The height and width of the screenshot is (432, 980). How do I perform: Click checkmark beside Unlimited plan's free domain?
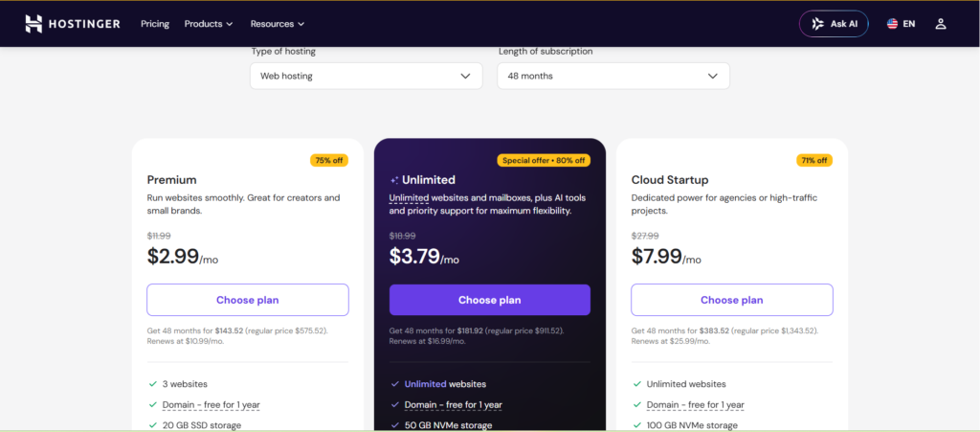pos(394,404)
